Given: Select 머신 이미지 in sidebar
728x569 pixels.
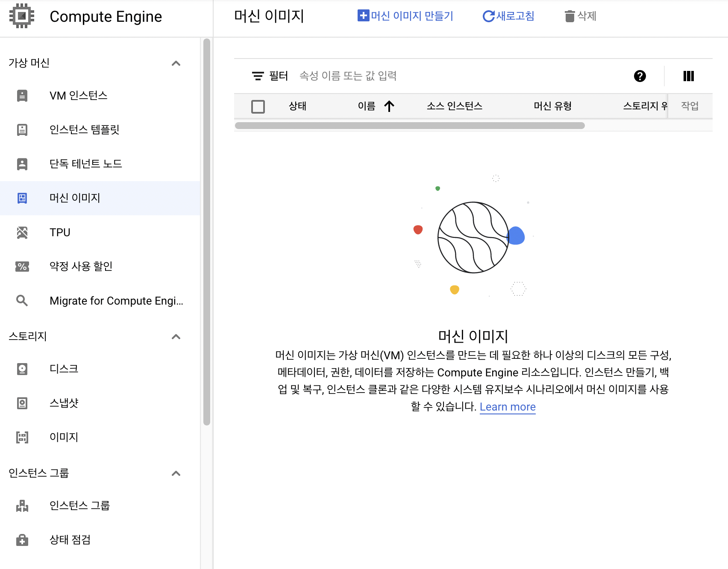Looking at the screenshot, I should pos(100,198).
